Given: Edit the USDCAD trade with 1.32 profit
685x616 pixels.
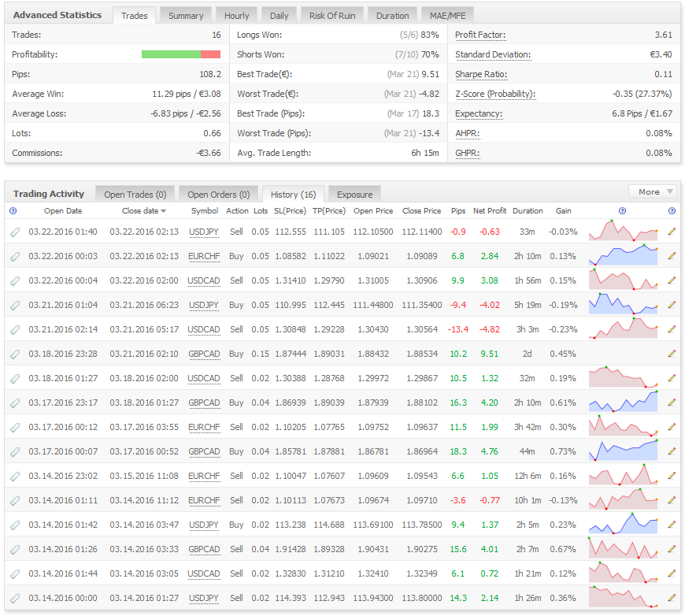Looking at the screenshot, I should 672,378.
